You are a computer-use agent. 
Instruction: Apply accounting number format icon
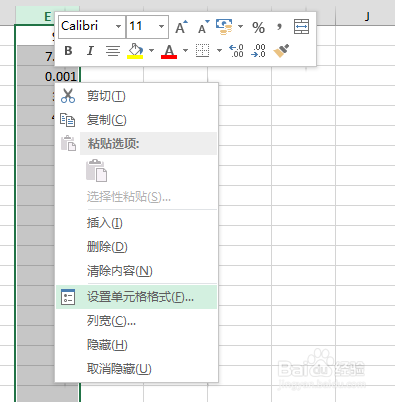point(224,27)
